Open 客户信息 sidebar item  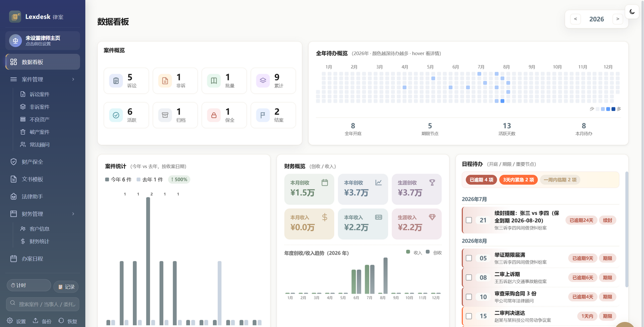[39, 228]
